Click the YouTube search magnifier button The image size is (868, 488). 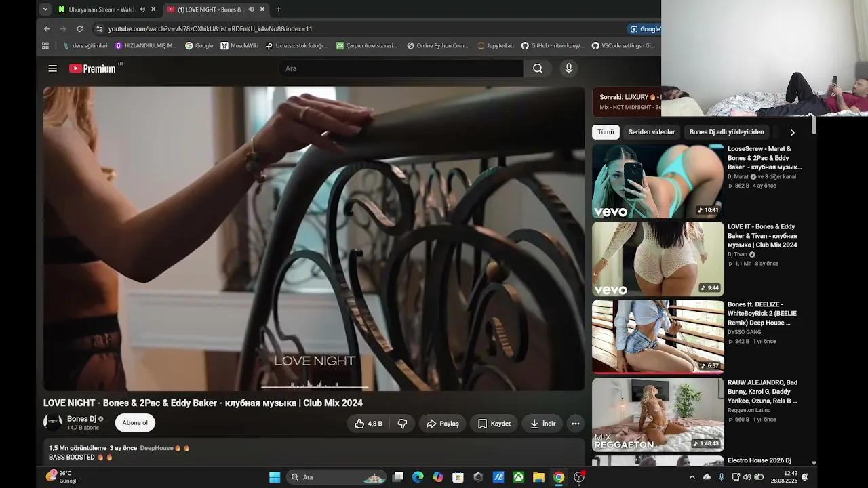tap(538, 68)
